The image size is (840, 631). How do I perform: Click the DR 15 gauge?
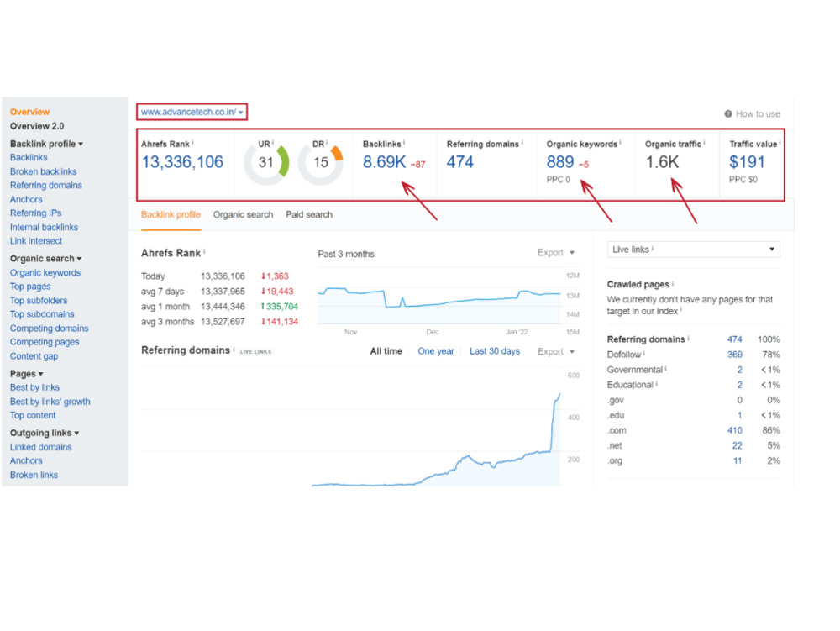point(320,162)
